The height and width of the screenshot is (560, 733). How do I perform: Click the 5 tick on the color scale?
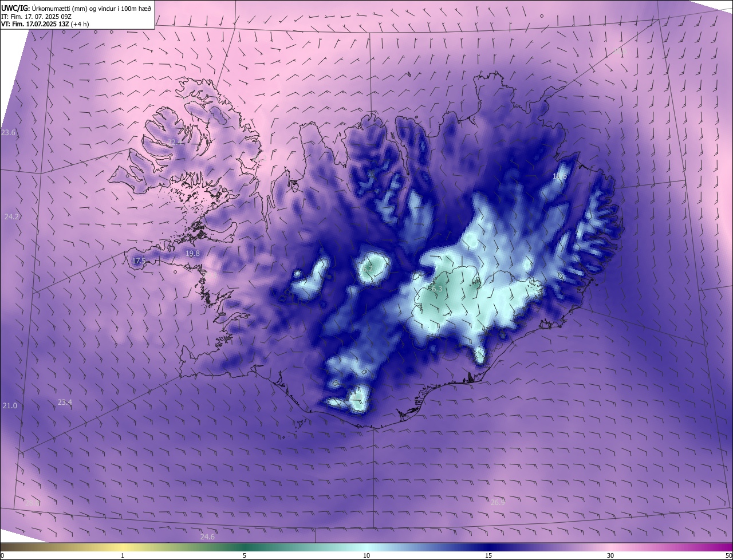tap(245, 555)
